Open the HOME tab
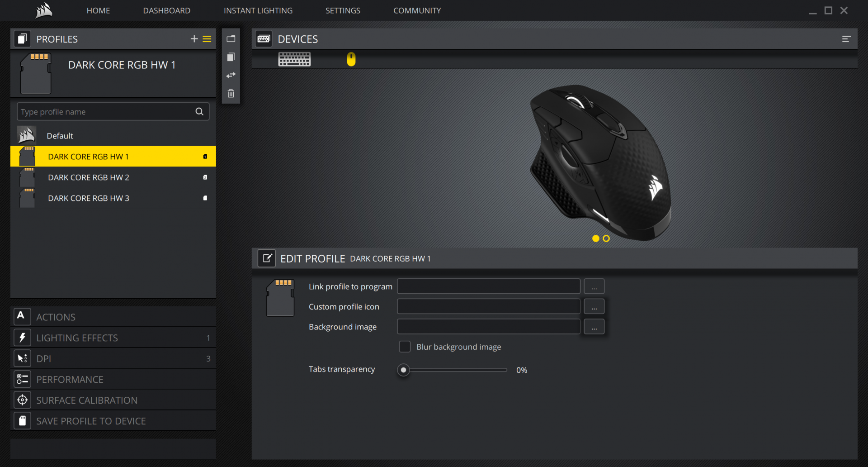Viewport: 868px width, 467px height. (98, 10)
